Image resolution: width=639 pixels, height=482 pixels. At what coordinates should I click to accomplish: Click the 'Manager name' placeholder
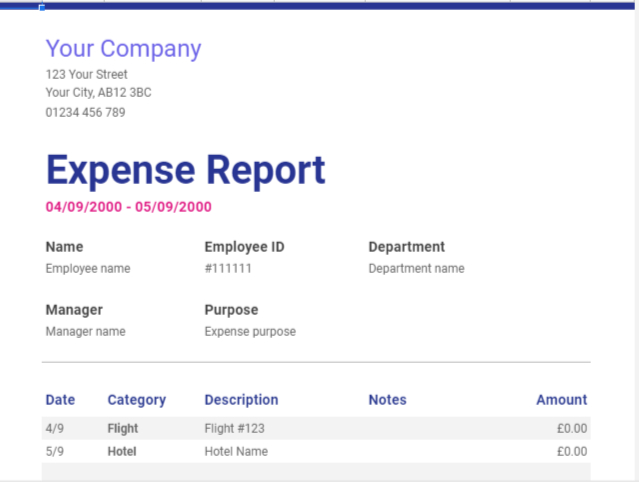(x=86, y=332)
